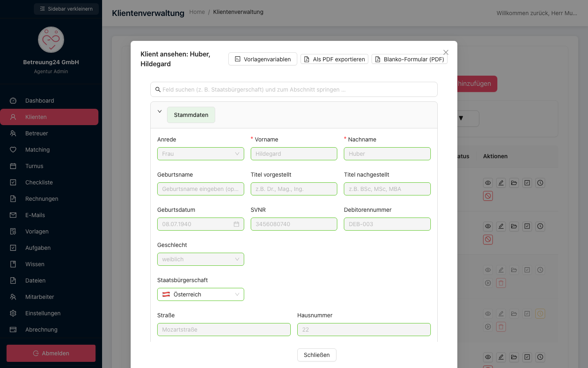Click the Rechnungen document icon in sidebar
Image resolution: width=588 pixels, height=368 pixels.
pyautogui.click(x=13, y=199)
